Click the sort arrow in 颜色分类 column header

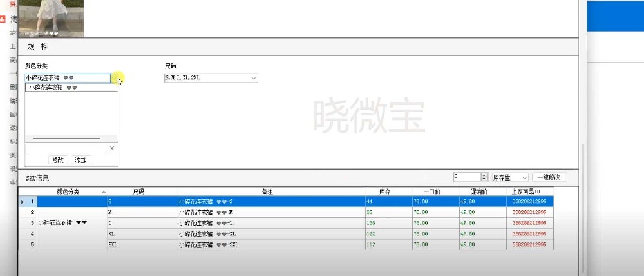click(x=104, y=192)
